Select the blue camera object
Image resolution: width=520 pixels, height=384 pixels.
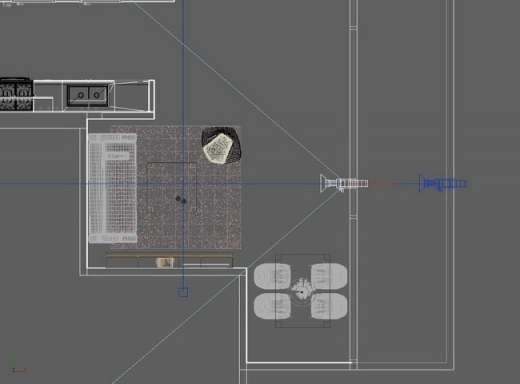(x=443, y=183)
